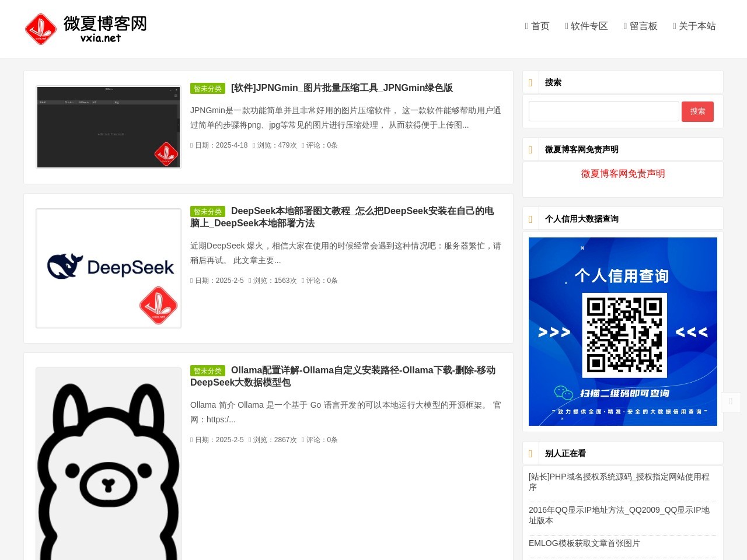The image size is (747, 560).
Task: Select the 暂未分类 category badge on JPNGmin article
Action: pos(207,89)
